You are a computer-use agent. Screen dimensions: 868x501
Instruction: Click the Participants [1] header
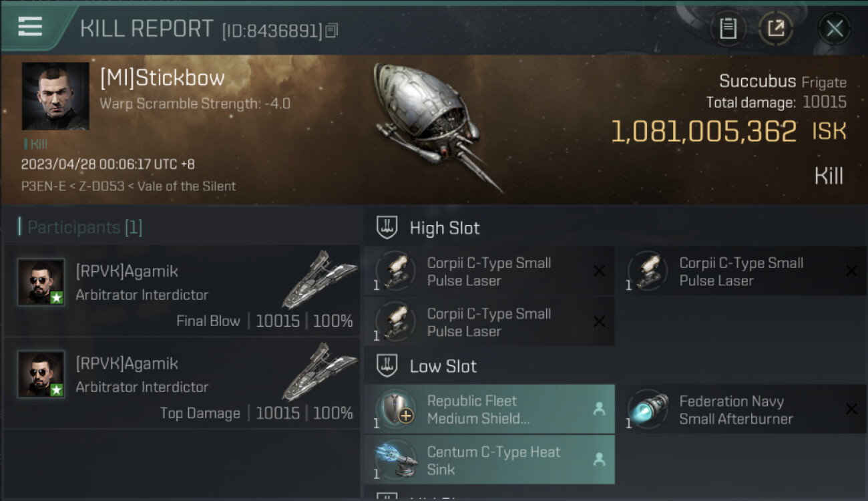(x=85, y=227)
